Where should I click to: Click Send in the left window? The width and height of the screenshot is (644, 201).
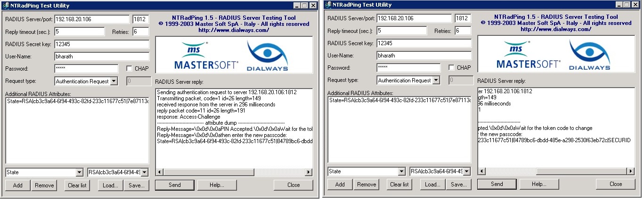pos(174,185)
